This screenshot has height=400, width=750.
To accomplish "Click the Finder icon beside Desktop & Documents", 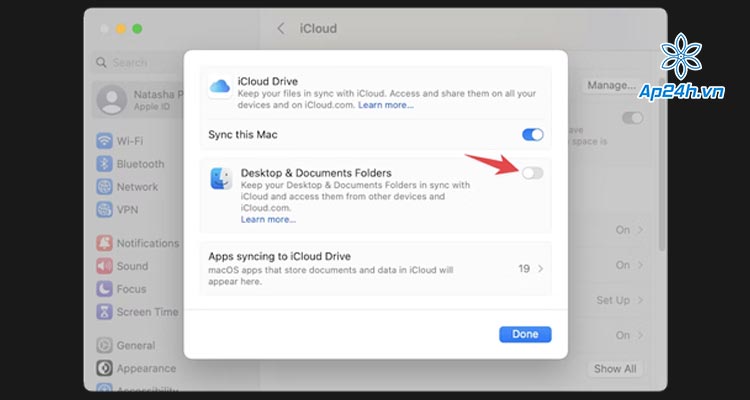I will 221,178.
